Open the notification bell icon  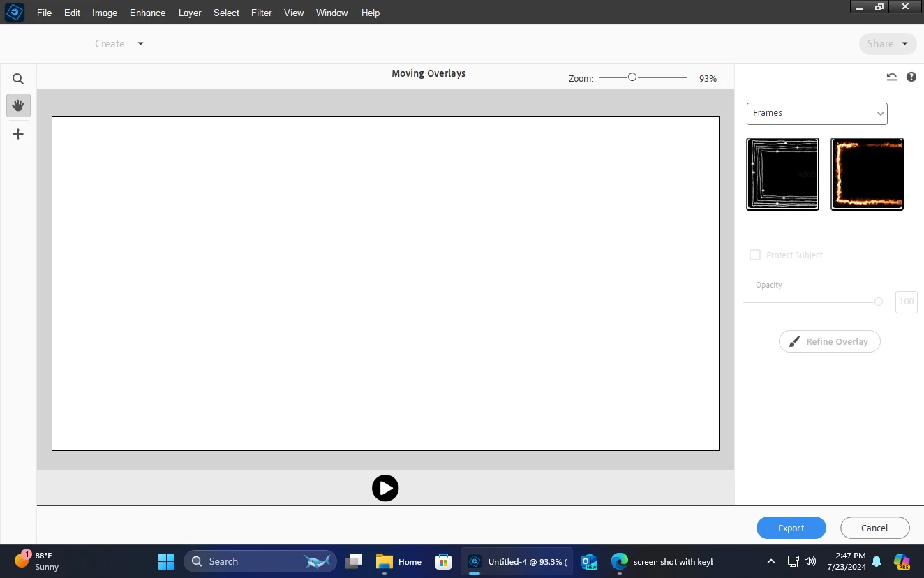[x=877, y=561]
